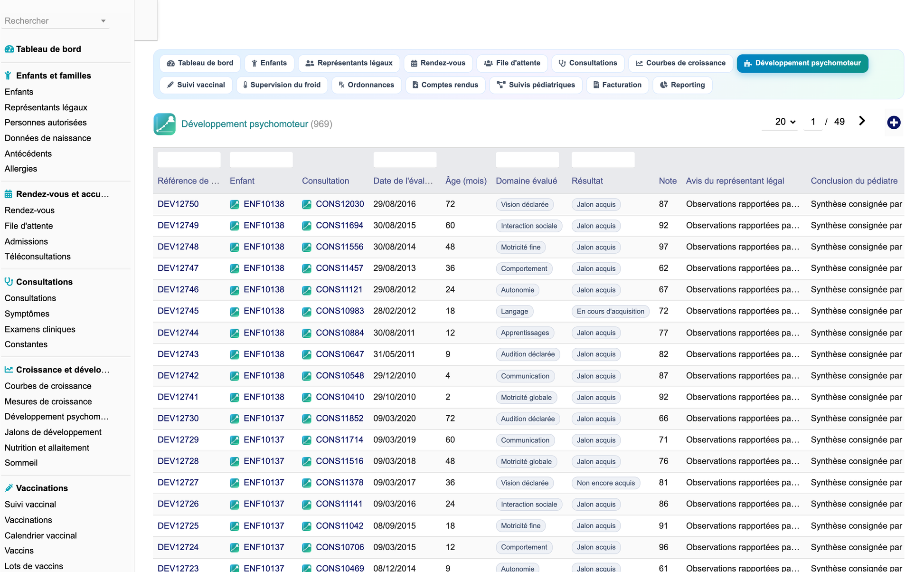Go to next page arrow

(x=862, y=121)
